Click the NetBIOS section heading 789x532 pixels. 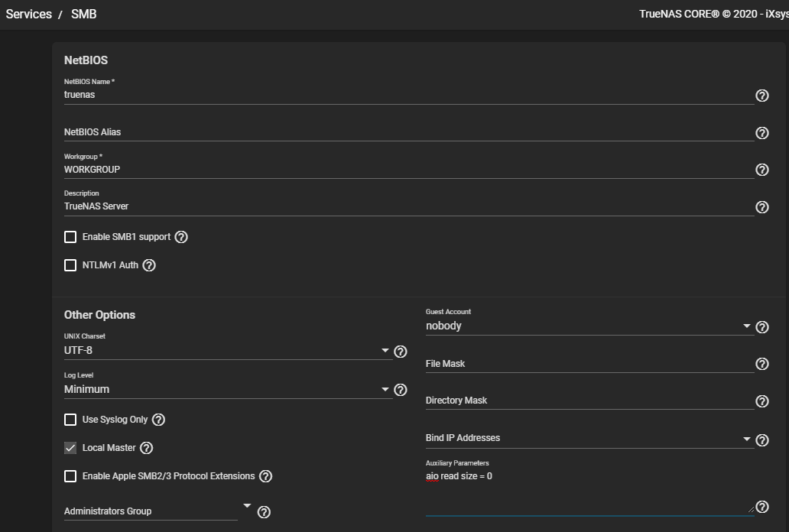86,60
